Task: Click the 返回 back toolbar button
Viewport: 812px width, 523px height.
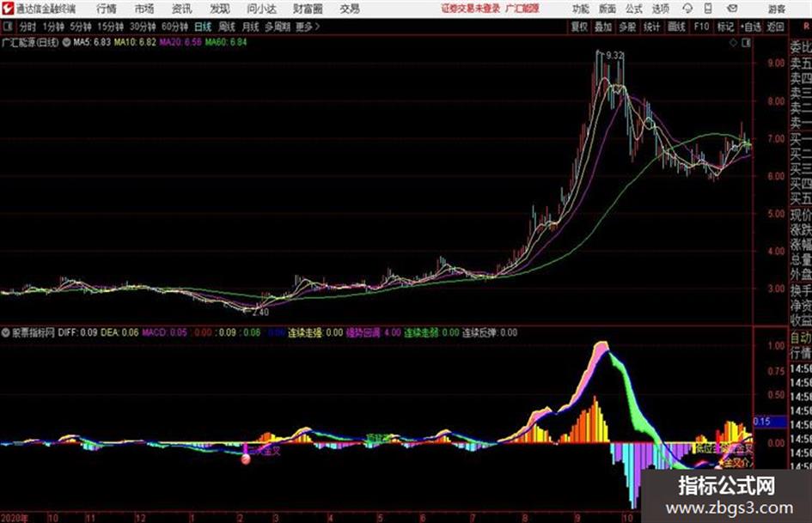Action: [775, 27]
